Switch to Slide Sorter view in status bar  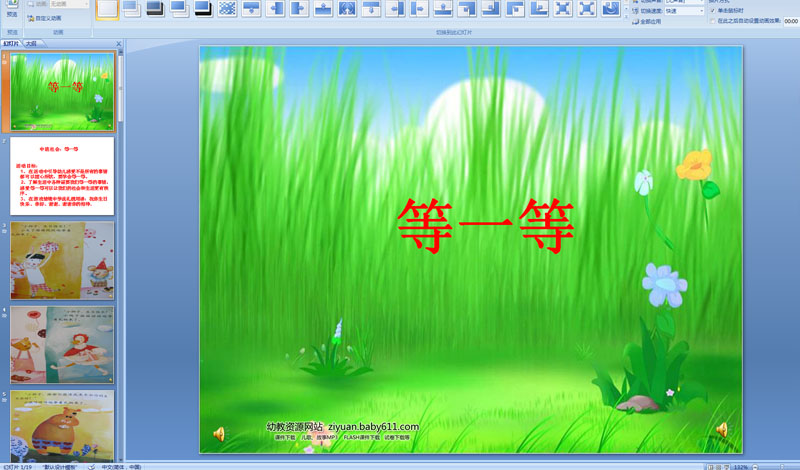click(718, 467)
